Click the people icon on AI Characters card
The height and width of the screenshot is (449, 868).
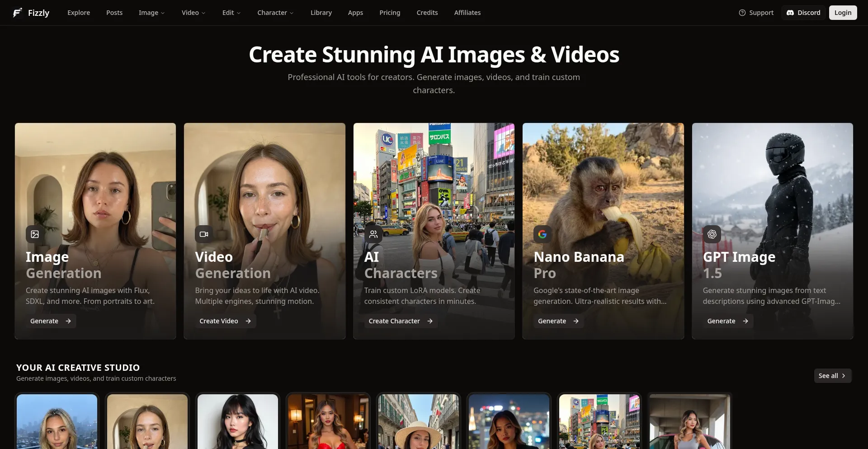click(x=373, y=234)
